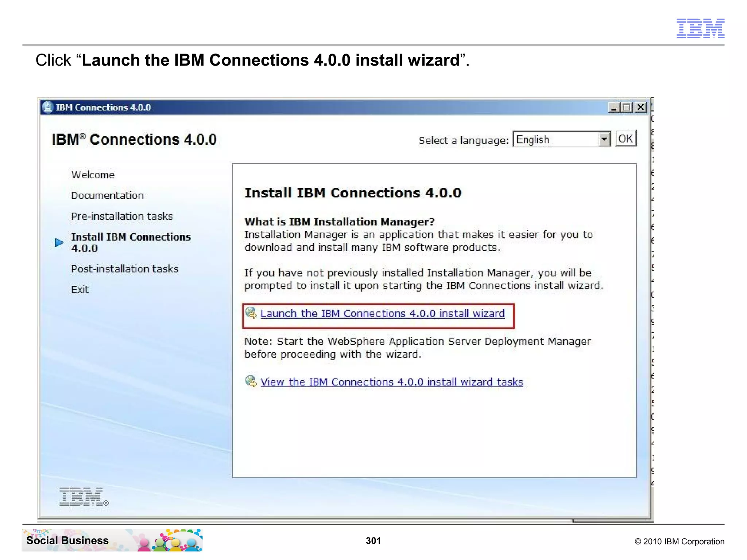Choose Exit in the sidebar

coord(80,289)
